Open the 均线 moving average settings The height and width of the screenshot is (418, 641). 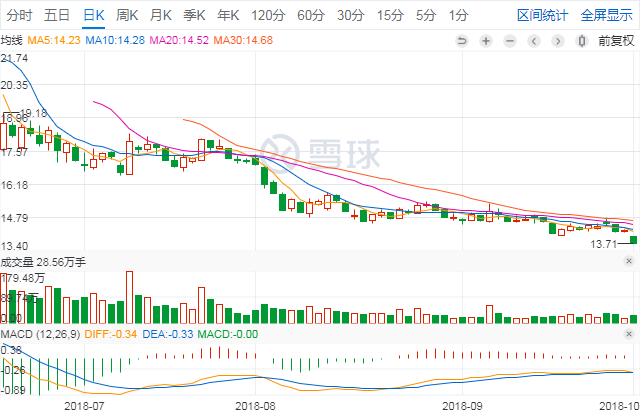pos(11,40)
